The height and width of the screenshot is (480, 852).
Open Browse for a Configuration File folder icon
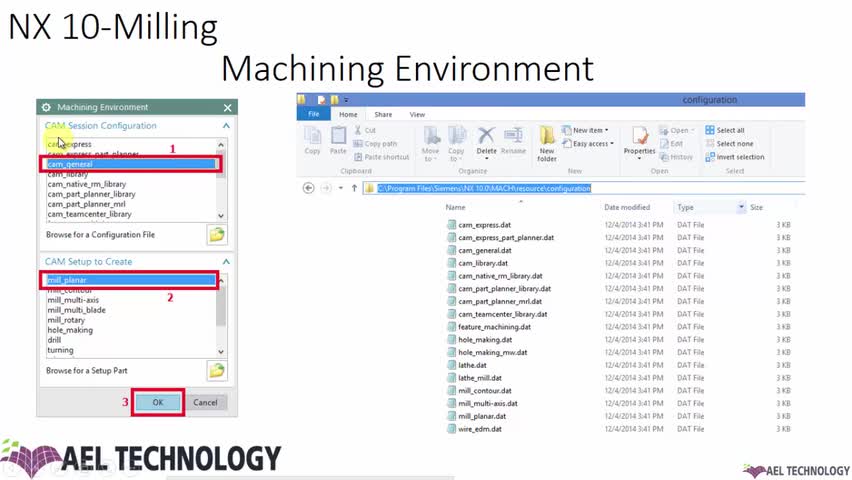click(217, 235)
